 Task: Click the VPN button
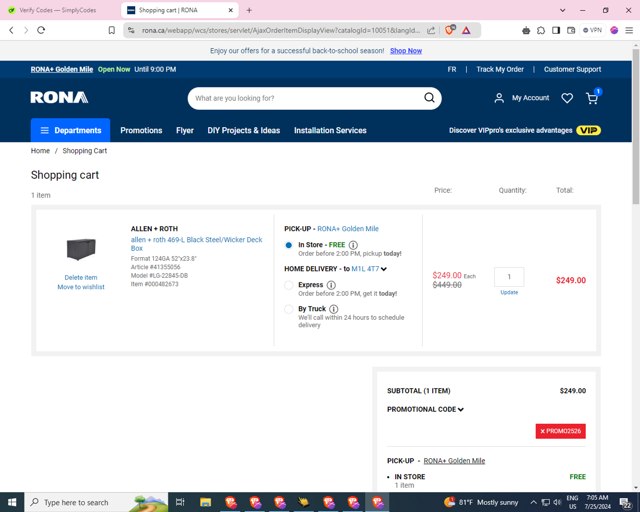point(592,30)
